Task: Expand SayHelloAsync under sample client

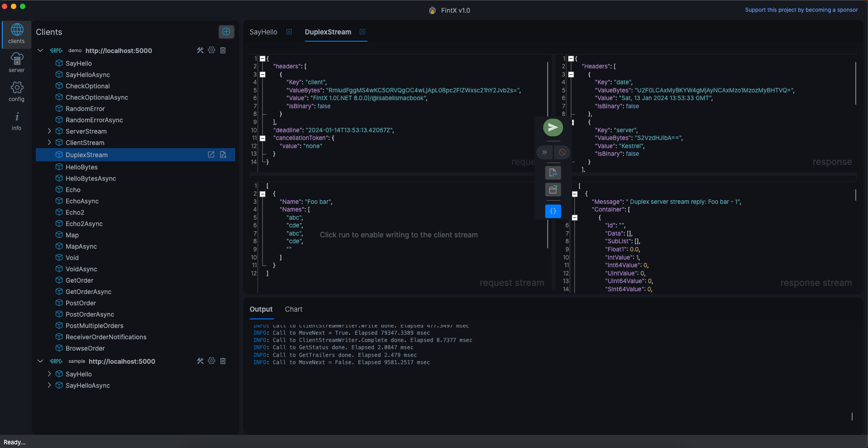Action: point(49,385)
